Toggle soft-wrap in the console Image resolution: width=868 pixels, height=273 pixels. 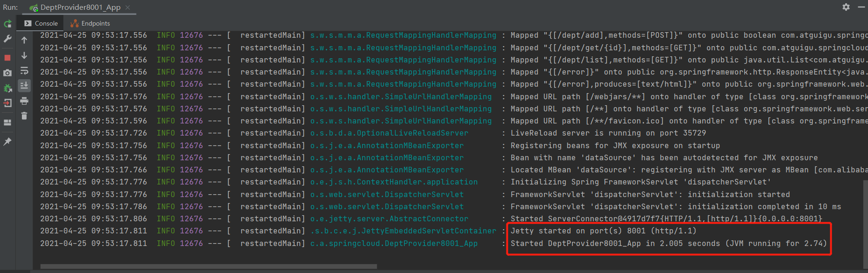pyautogui.click(x=24, y=71)
